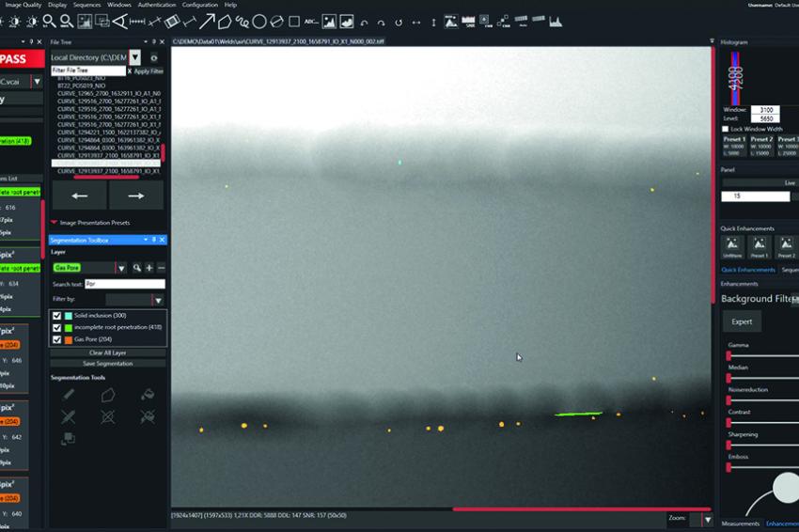Click the Filter File Tree input field
799x532 pixels.
tap(88, 70)
